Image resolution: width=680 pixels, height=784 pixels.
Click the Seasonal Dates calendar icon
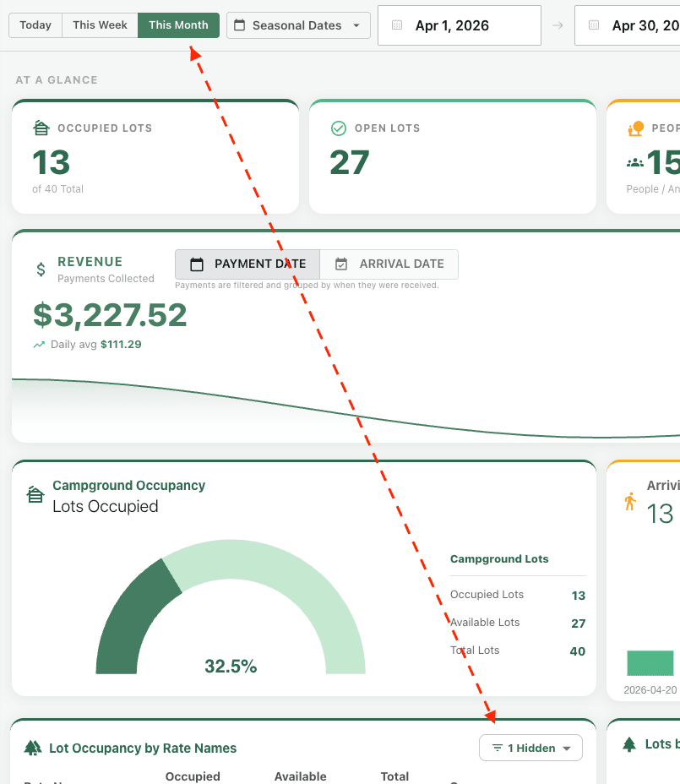point(240,25)
